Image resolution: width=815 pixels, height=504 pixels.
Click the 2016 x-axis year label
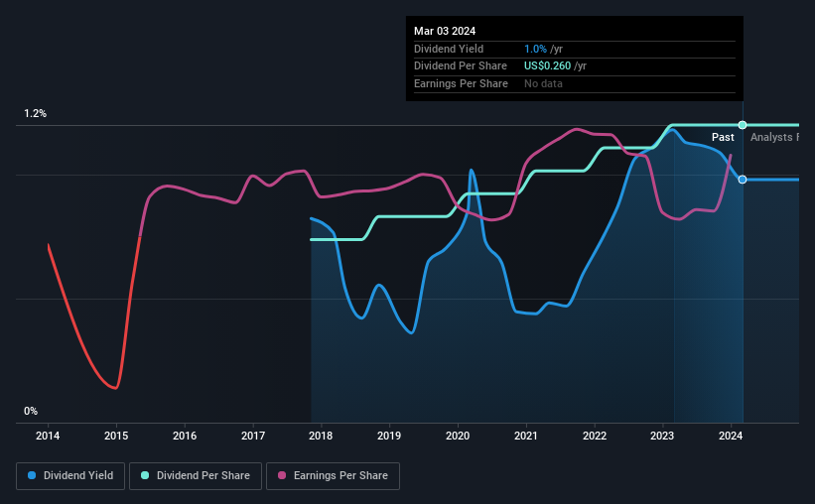pos(185,436)
